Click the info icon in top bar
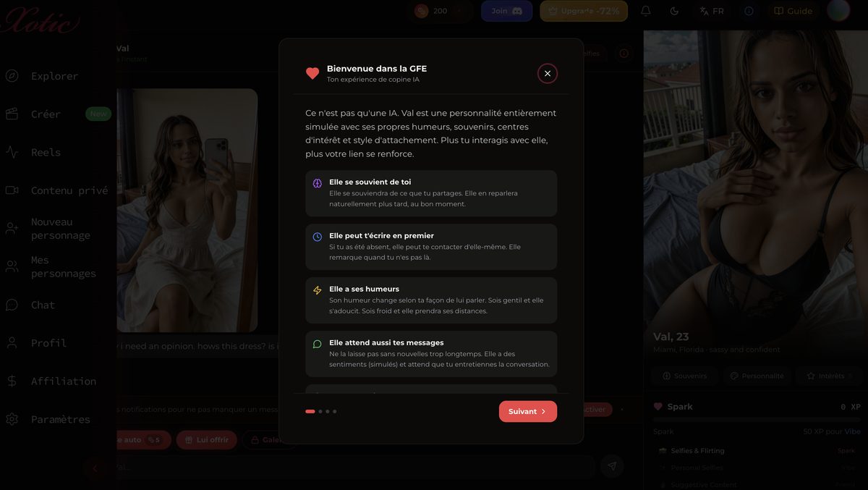This screenshot has height=490, width=868. click(749, 11)
